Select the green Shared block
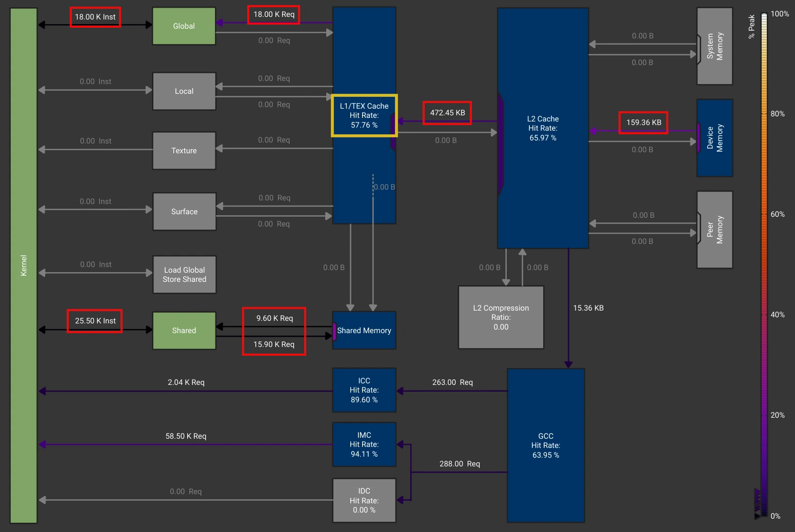The height and width of the screenshot is (532, 795). click(x=184, y=331)
